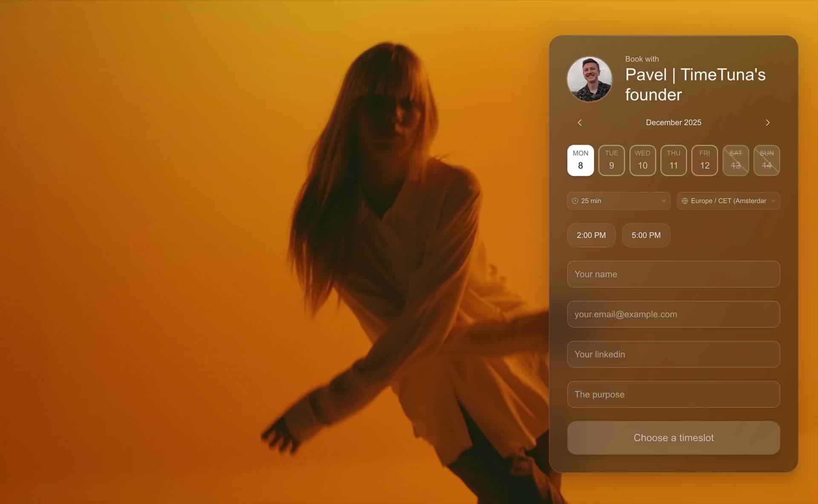
Task: Select the 2:00 PM timeslot
Action: (591, 235)
